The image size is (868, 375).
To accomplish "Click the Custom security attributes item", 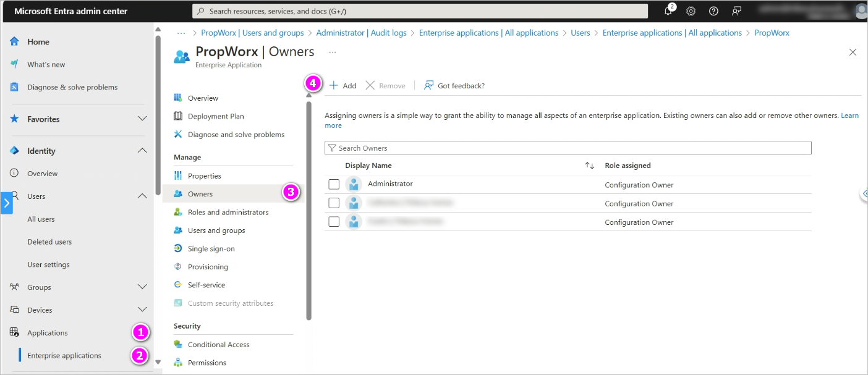I will pyautogui.click(x=231, y=303).
